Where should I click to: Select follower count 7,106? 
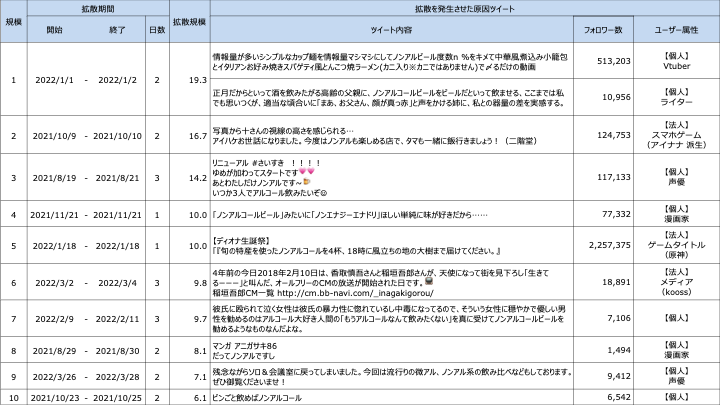click(x=619, y=318)
